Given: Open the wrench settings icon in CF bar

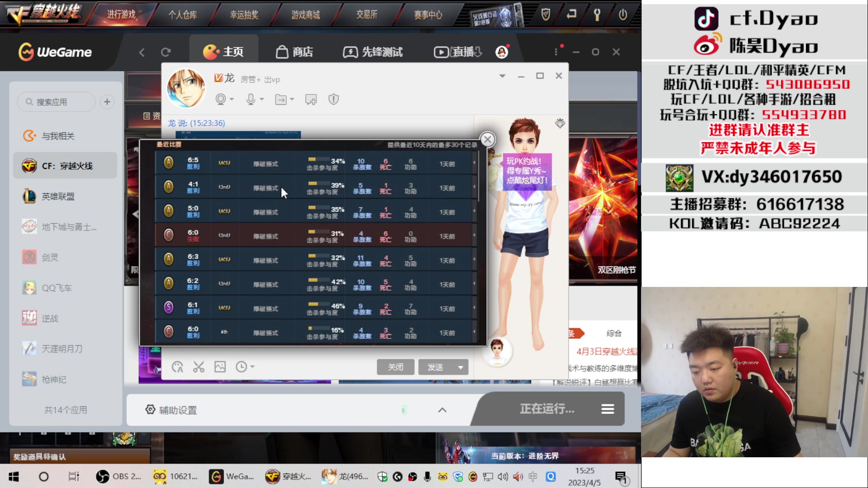Looking at the screenshot, I should (597, 15).
